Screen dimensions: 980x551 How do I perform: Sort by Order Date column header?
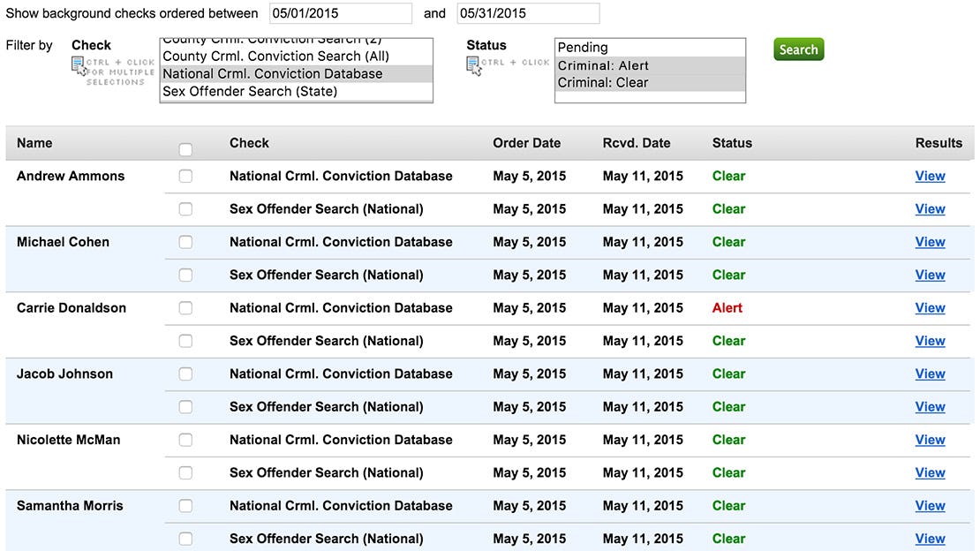(526, 143)
